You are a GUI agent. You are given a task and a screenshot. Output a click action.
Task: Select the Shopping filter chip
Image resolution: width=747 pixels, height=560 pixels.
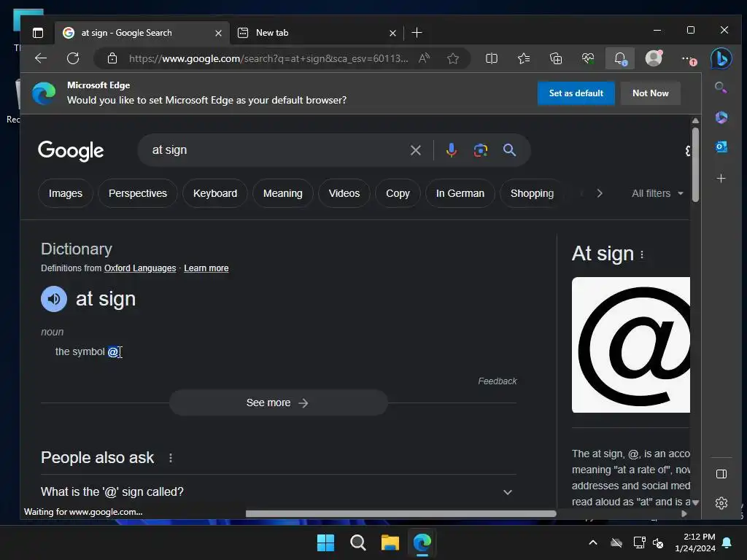(532, 193)
